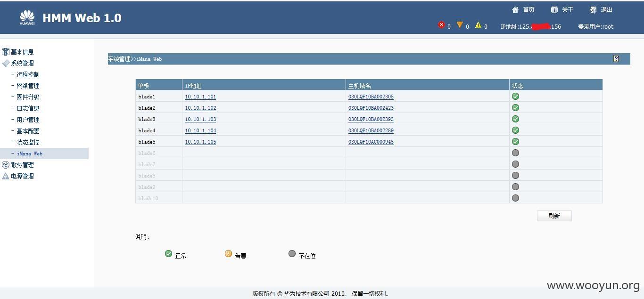Open IP link 10.10.1.103

click(x=200, y=119)
